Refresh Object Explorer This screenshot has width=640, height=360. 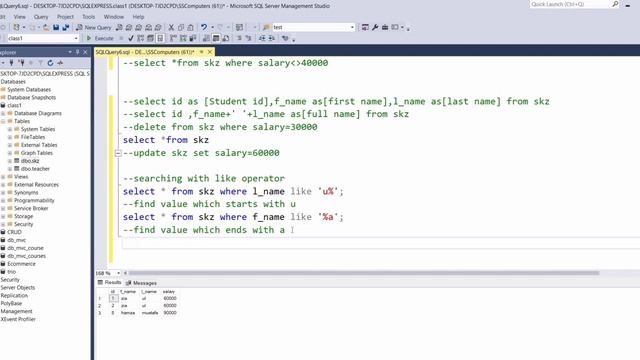tap(50, 63)
